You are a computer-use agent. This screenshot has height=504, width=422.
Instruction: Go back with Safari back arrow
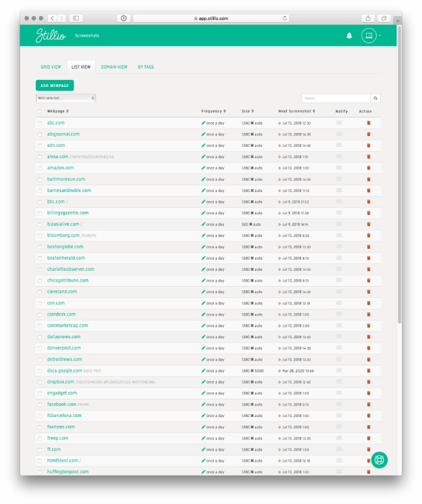52,18
